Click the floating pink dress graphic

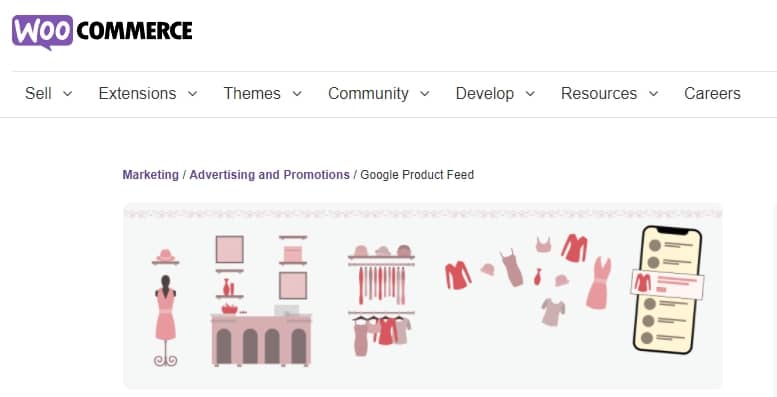click(599, 283)
